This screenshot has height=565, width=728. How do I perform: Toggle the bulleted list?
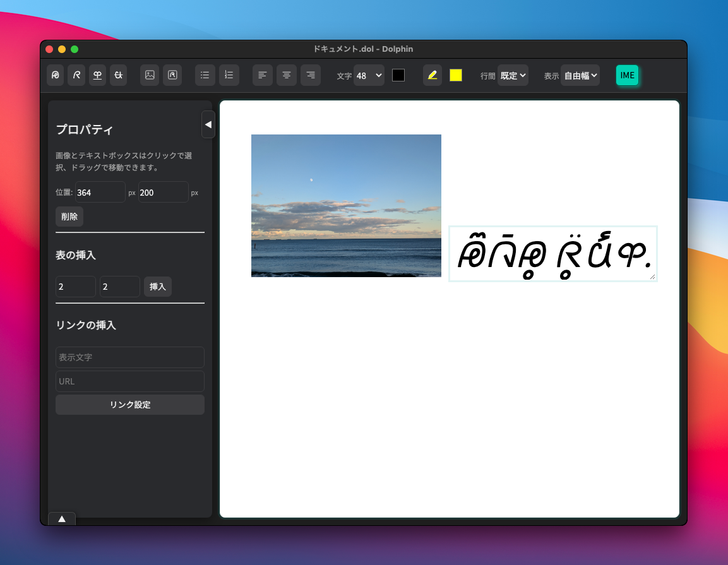[x=205, y=75]
